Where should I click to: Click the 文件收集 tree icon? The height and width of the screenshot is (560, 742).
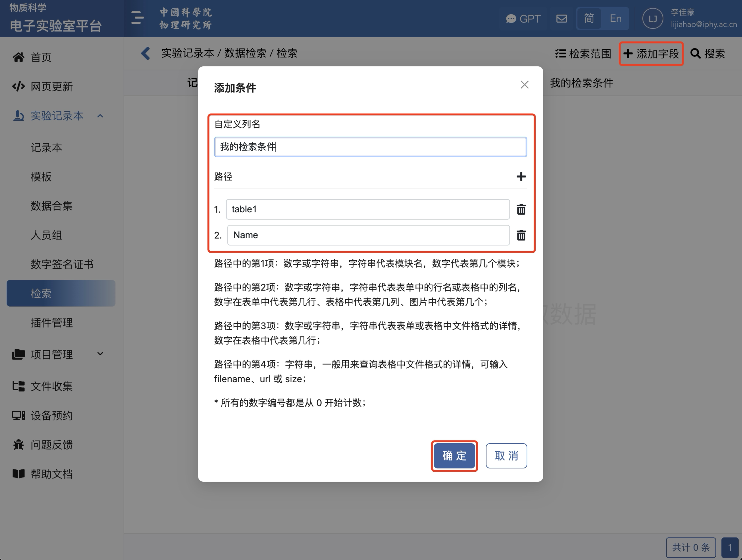tap(19, 386)
